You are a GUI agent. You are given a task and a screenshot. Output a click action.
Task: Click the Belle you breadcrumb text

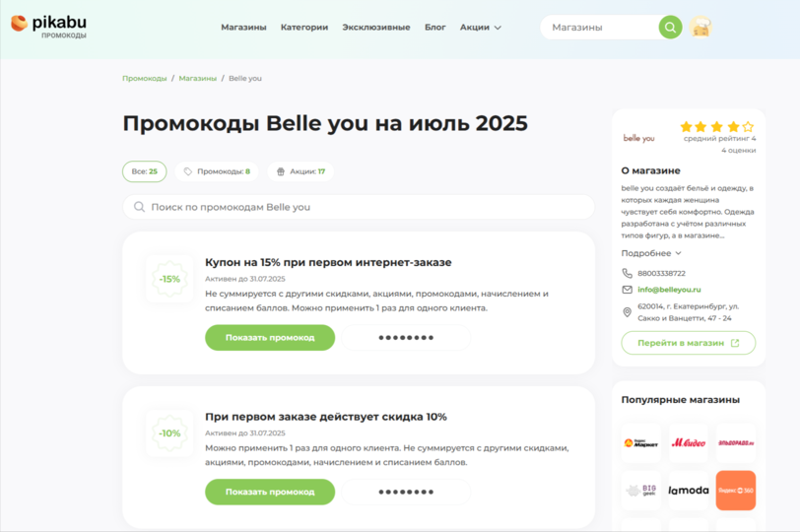tap(245, 78)
